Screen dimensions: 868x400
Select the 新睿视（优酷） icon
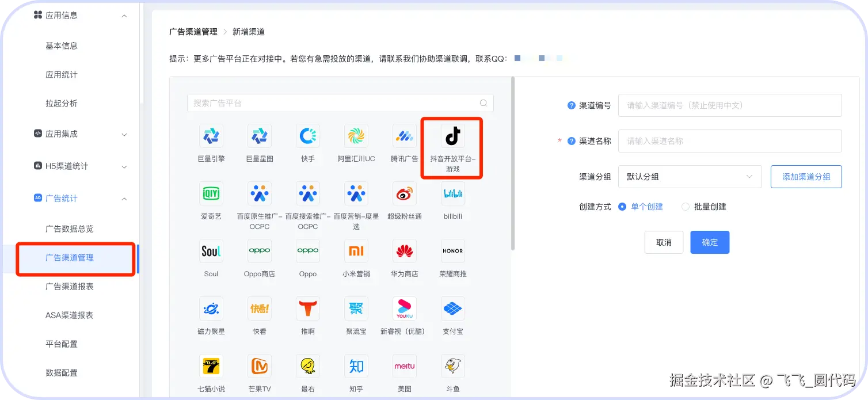click(x=405, y=308)
